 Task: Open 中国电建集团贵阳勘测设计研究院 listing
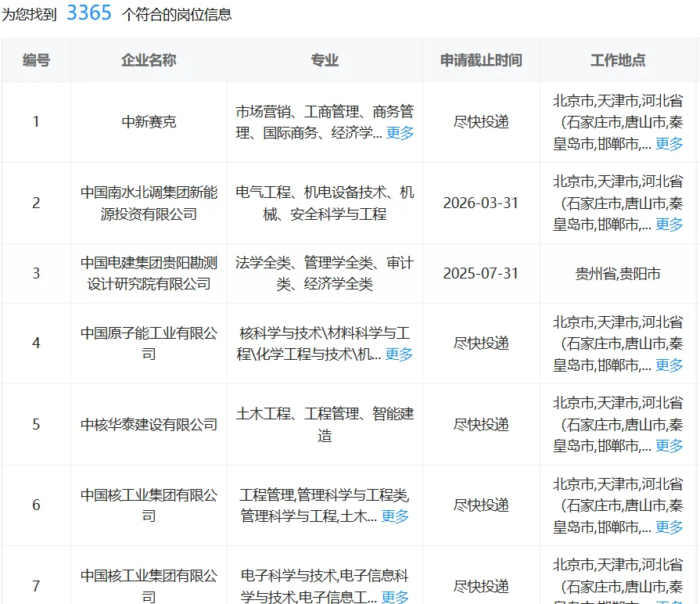point(149,273)
